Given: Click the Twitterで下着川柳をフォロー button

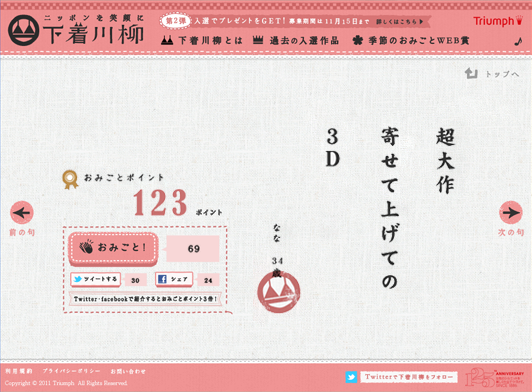Looking at the screenshot, I should [x=408, y=377].
